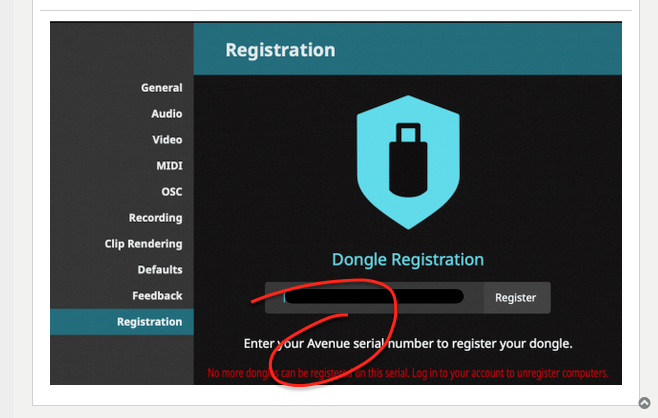Screen dimensions: 658x418
Task: Switch to the Audio preferences tab
Action: tap(166, 114)
